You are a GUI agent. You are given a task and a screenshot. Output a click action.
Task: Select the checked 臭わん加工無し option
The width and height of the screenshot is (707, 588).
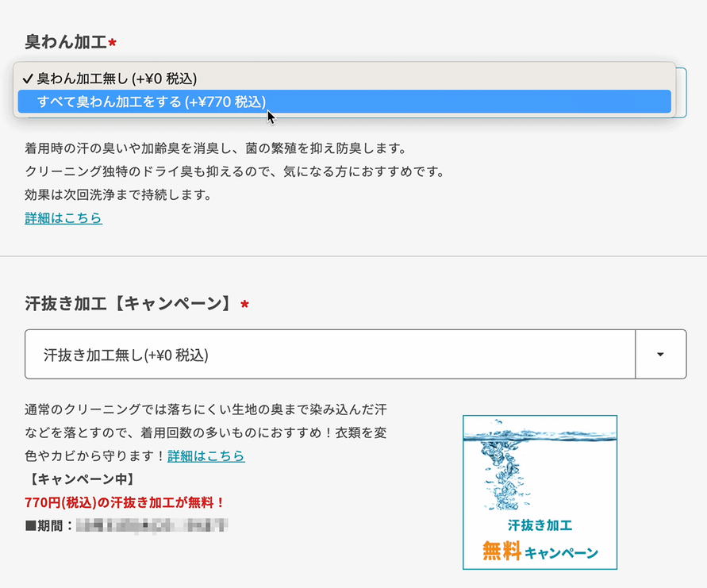[x=117, y=79]
